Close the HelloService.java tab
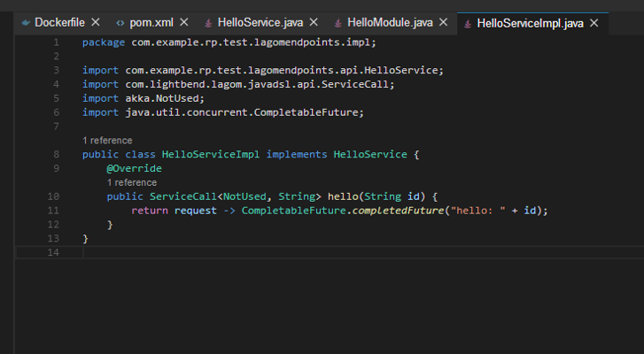Viewport: 644px width, 354px height. 314,22
